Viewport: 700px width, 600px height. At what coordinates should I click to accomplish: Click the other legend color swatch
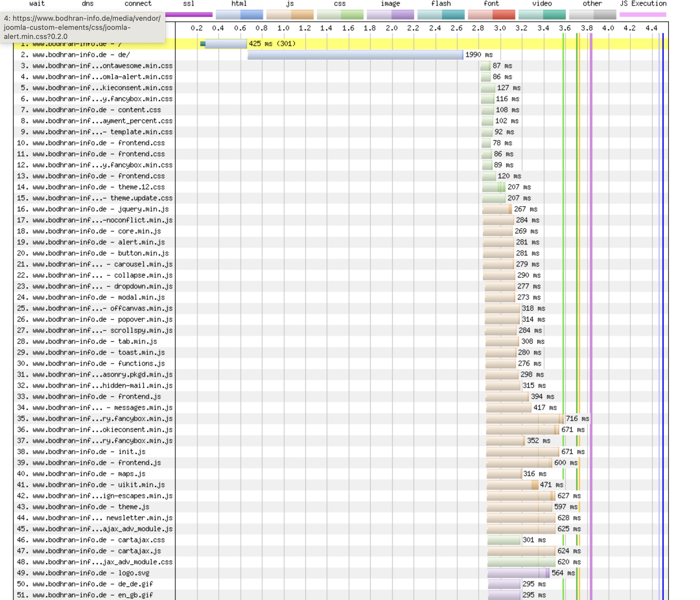592,15
